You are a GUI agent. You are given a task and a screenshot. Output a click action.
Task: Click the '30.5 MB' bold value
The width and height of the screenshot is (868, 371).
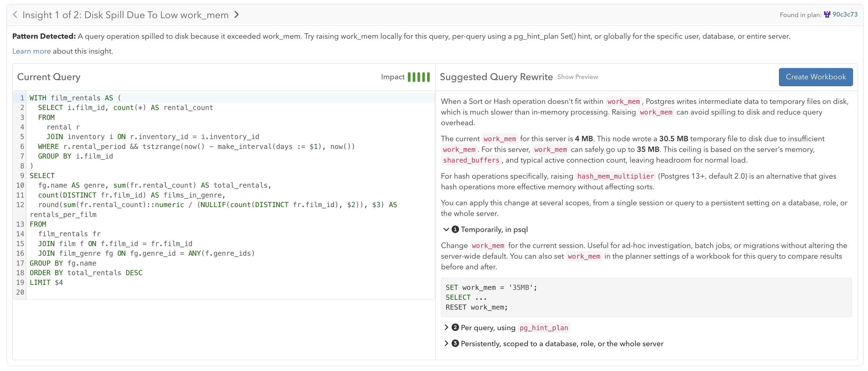click(x=673, y=139)
